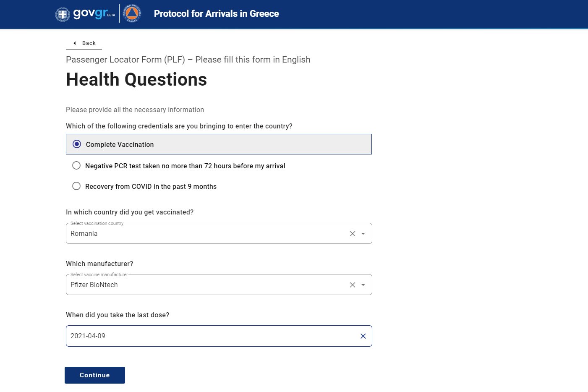Image resolution: width=588 pixels, height=392 pixels.
Task: Click the Greek coat of arms emblem
Action: (x=63, y=14)
